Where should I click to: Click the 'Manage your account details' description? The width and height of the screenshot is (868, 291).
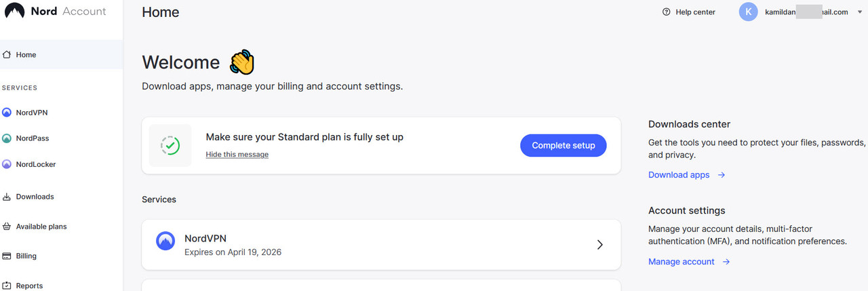tap(747, 235)
